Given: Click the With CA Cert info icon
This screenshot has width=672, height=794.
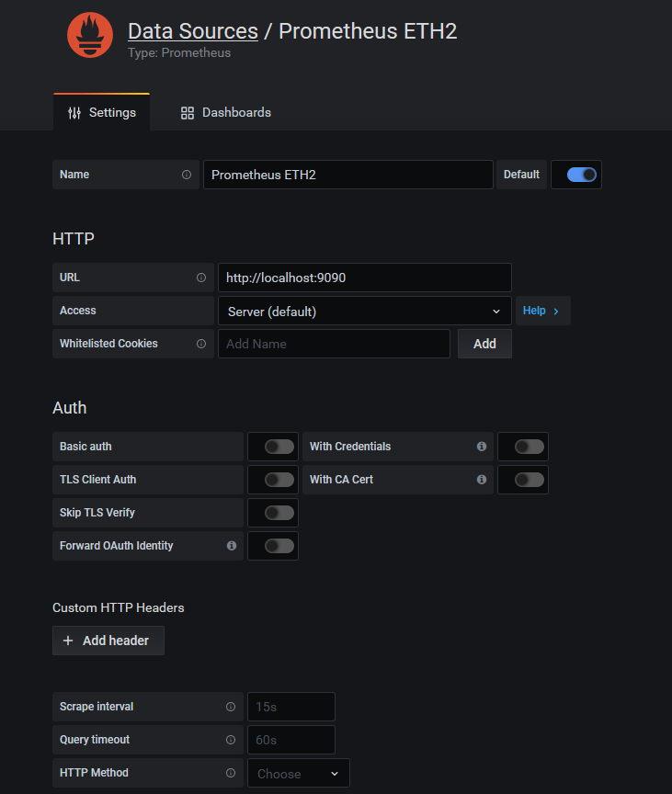Looking at the screenshot, I should point(482,479).
